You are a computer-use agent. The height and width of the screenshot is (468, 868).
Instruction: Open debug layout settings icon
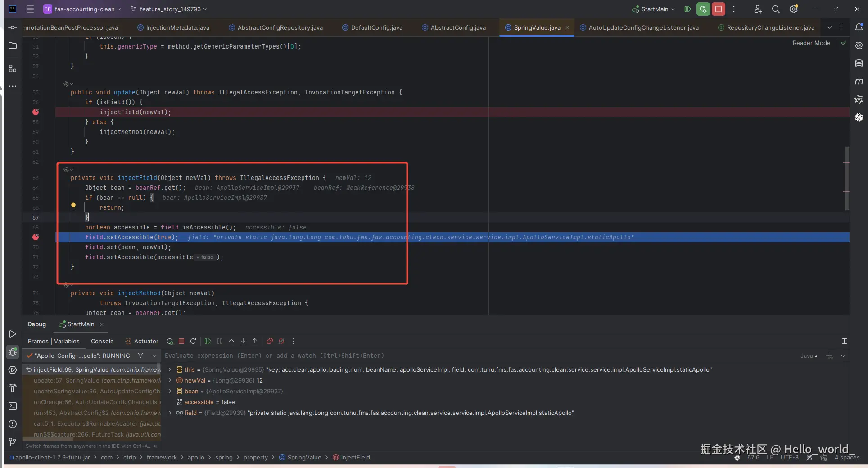click(x=845, y=341)
